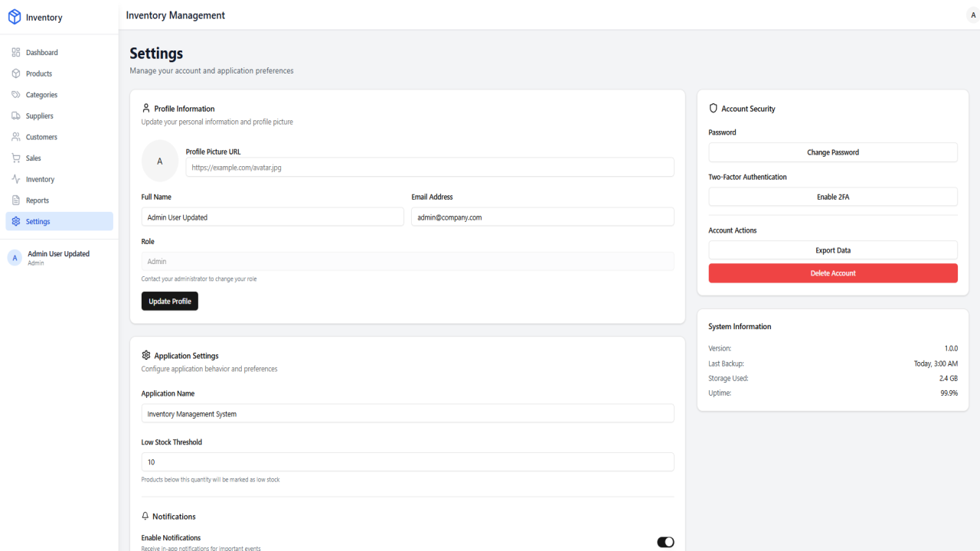
Task: Open Dashboard via its grid icon
Action: pos(16,53)
